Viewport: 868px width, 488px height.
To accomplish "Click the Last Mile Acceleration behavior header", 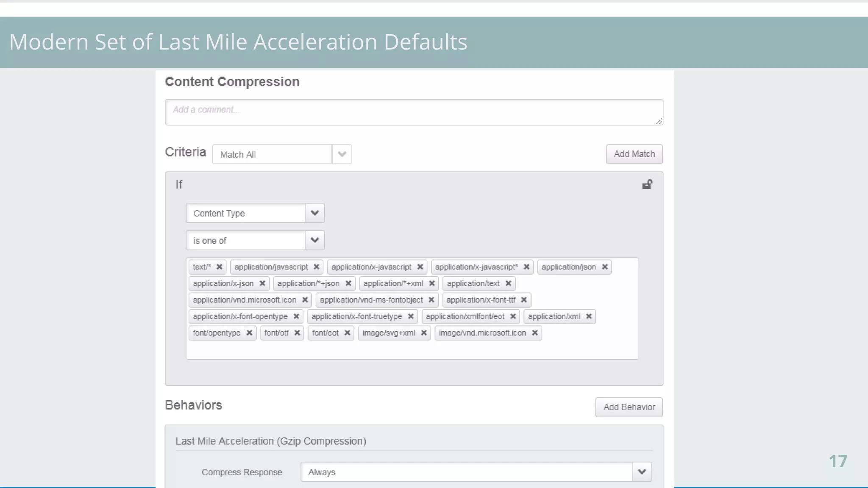I will click(271, 441).
